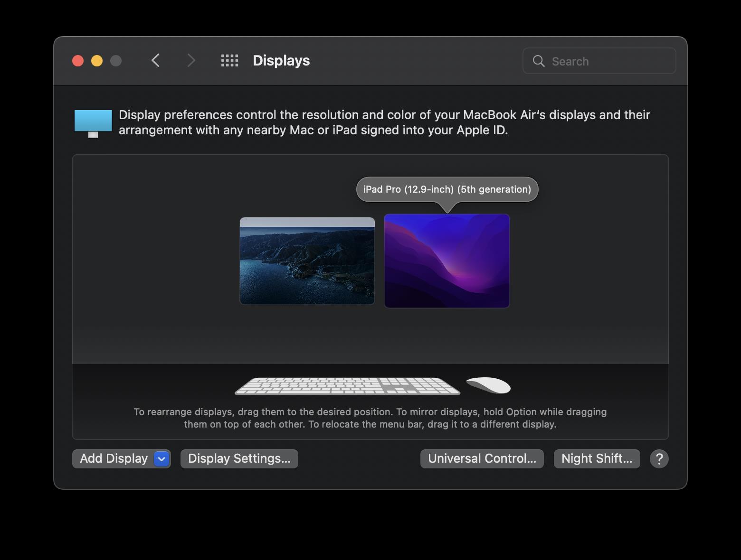
Task: Open help with the question mark button
Action: pos(659,459)
